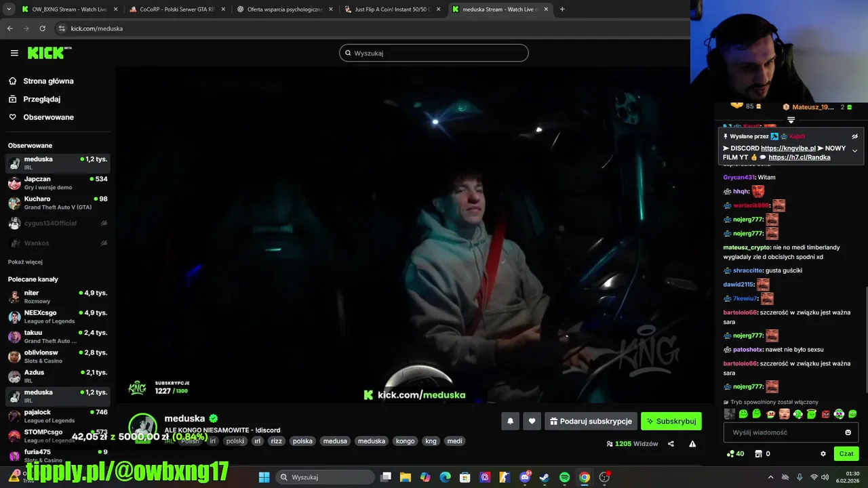Go forward in Chrome

[x=26, y=28]
